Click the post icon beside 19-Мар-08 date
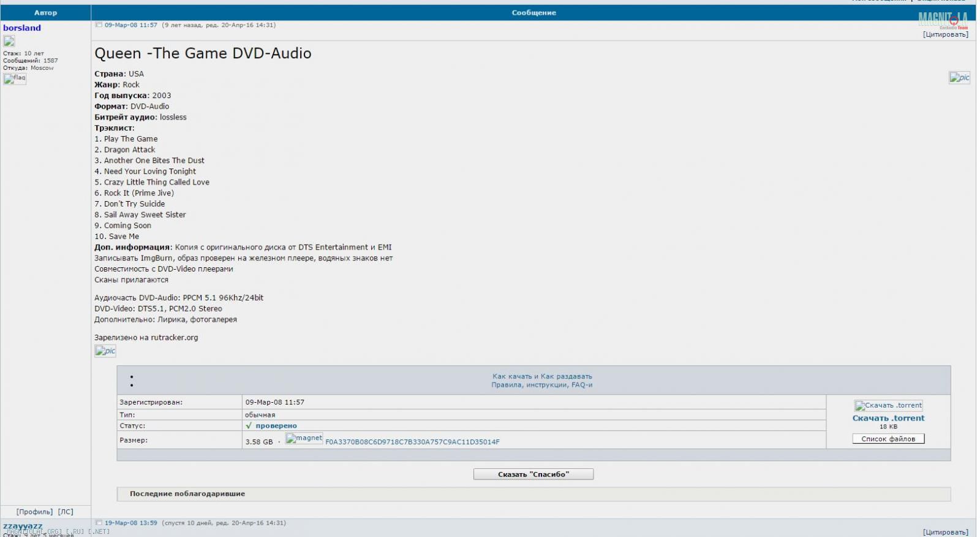This screenshot has width=980, height=537. pos(99,523)
